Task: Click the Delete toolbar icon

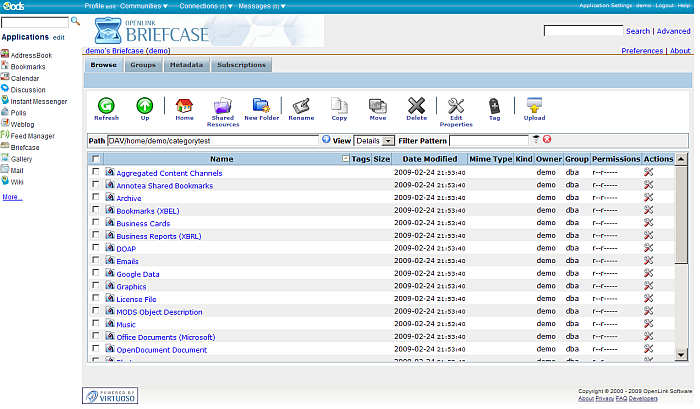Action: tap(416, 105)
